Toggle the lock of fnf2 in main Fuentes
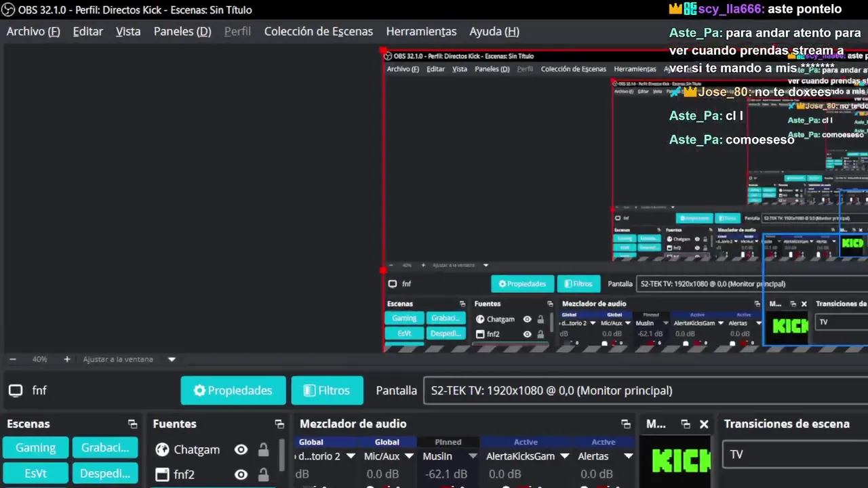The image size is (868, 488). click(263, 474)
